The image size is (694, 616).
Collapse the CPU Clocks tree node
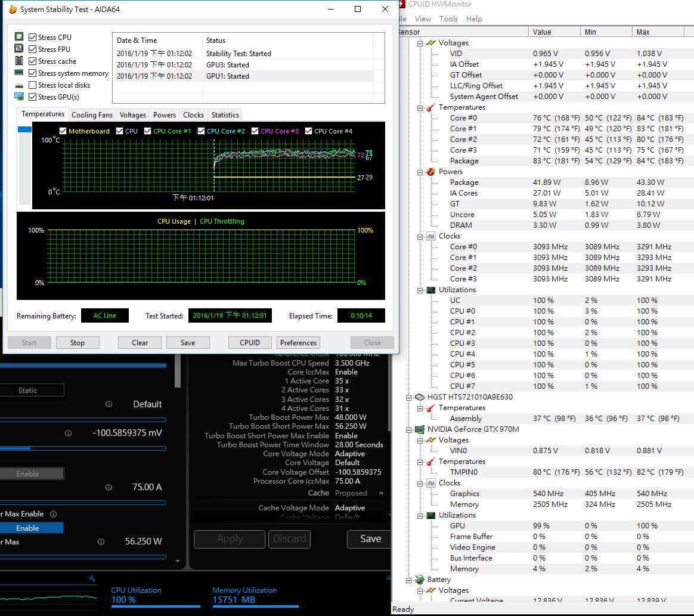(420, 237)
